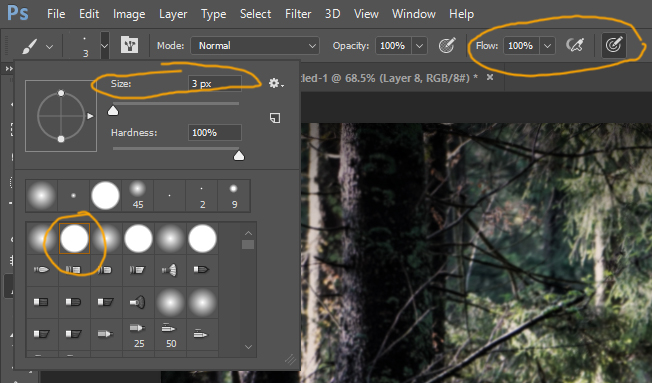Create new brush preset from this brush

click(x=275, y=118)
